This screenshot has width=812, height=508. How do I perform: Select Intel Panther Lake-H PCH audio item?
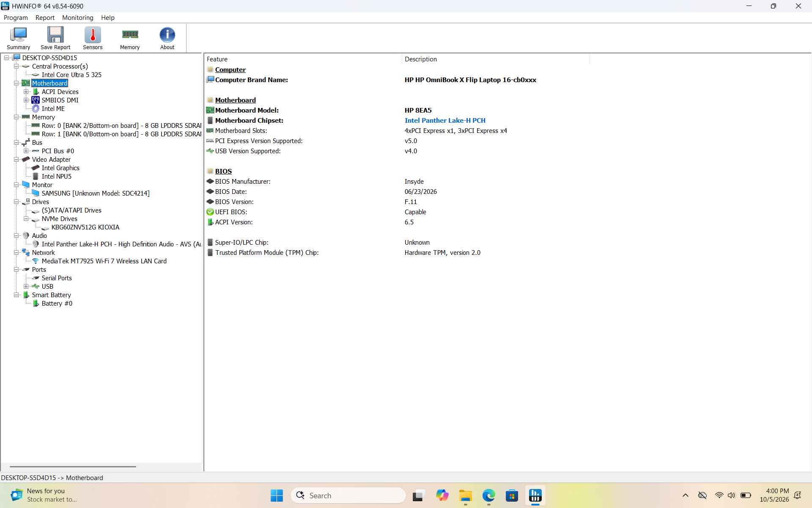pos(121,244)
